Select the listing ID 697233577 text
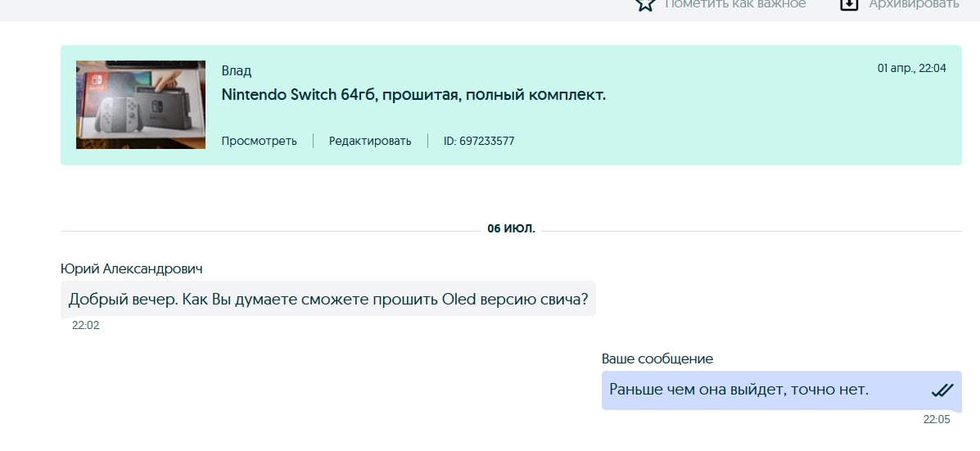The height and width of the screenshot is (451, 980). 479,141
